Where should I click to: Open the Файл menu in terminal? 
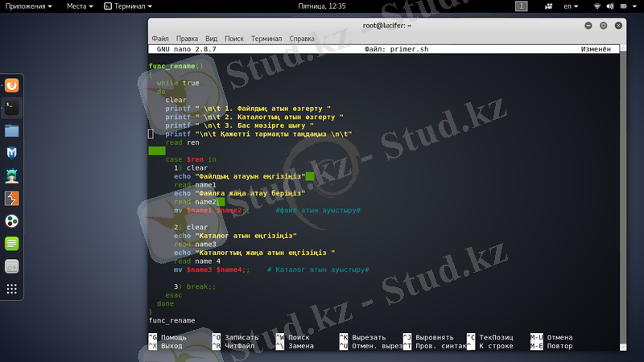pos(159,38)
